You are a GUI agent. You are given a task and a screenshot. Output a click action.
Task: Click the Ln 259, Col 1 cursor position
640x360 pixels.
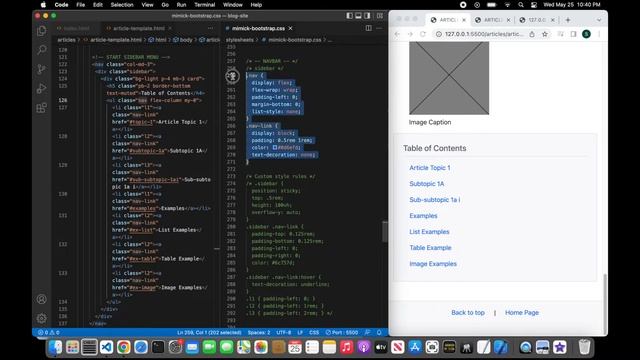(209, 332)
